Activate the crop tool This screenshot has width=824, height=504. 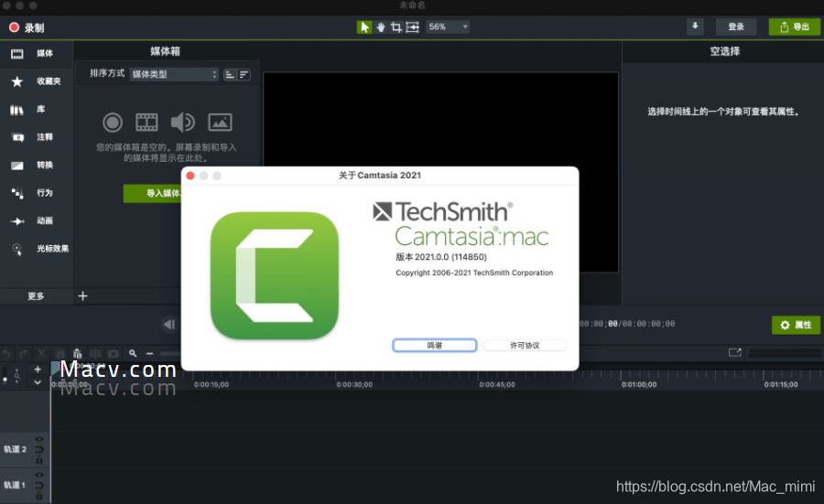coord(396,27)
